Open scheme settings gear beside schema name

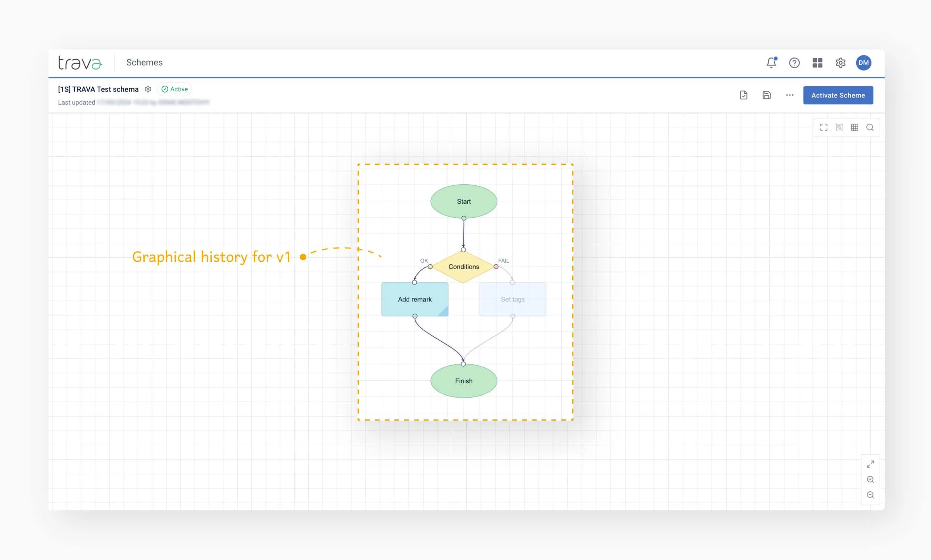coord(148,89)
